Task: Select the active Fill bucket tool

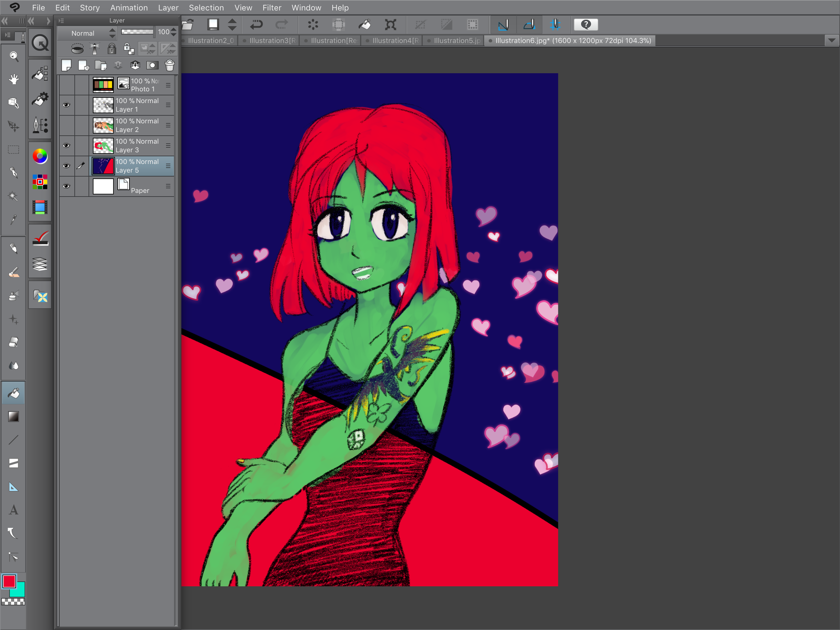Action: pyautogui.click(x=14, y=393)
